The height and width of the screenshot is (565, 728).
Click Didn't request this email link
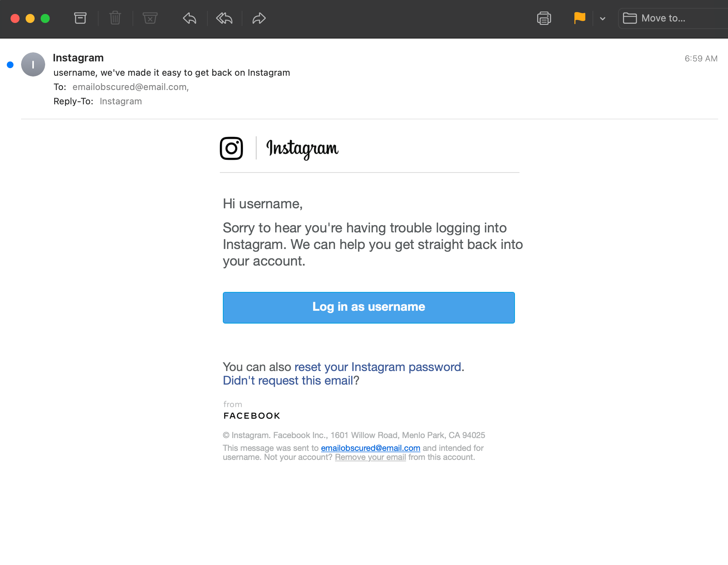click(288, 380)
